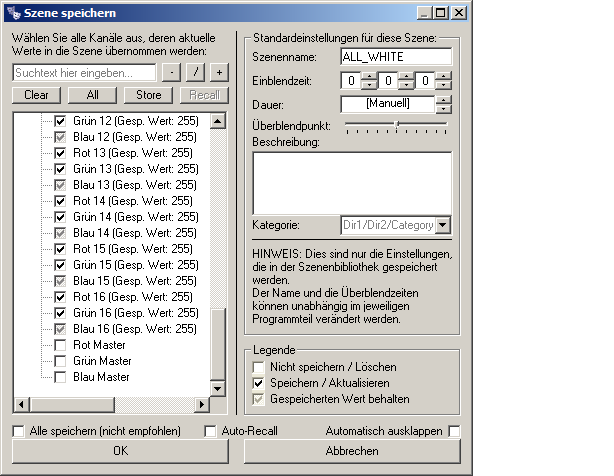This screenshot has height=476, width=614.
Task: Click the Clear button
Action: pyautogui.click(x=36, y=95)
